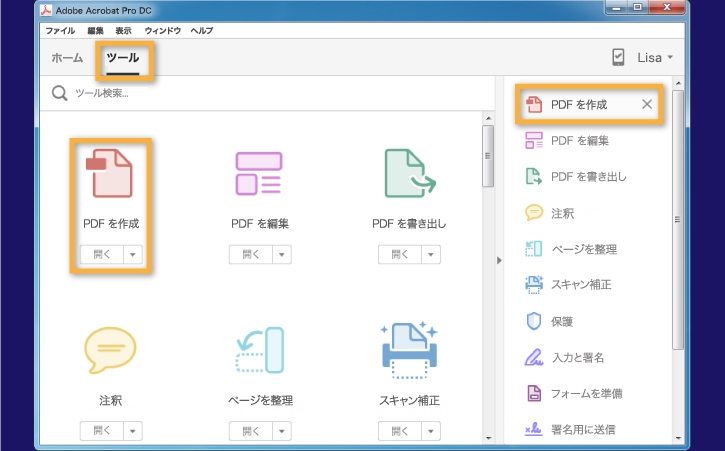
Task: Open the ファイル menu
Action: click(60, 31)
